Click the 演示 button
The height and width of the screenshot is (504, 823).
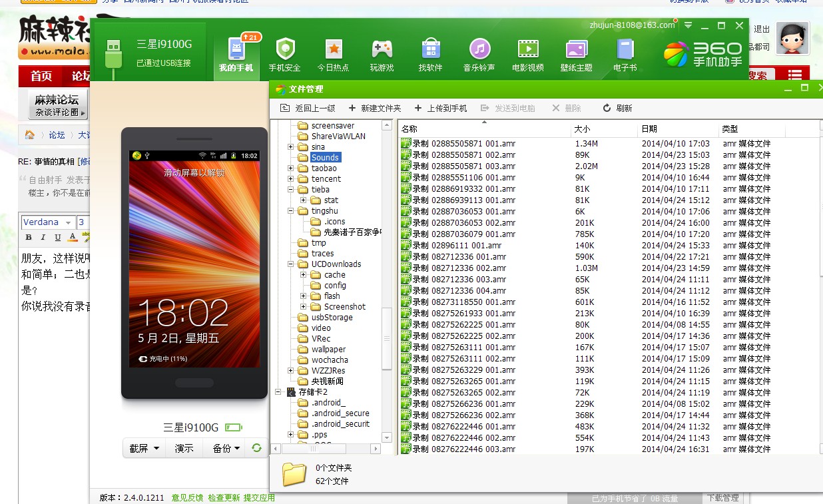pos(184,448)
